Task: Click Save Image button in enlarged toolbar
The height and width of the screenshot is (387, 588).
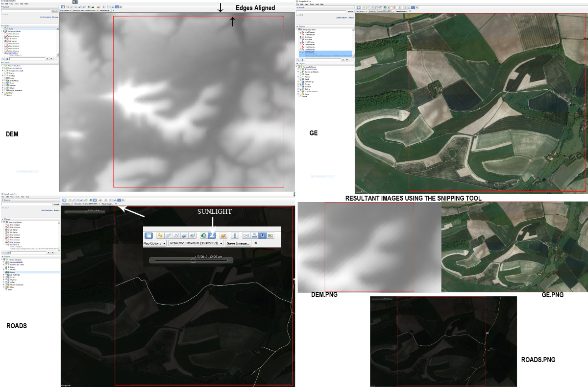Action: coord(238,243)
